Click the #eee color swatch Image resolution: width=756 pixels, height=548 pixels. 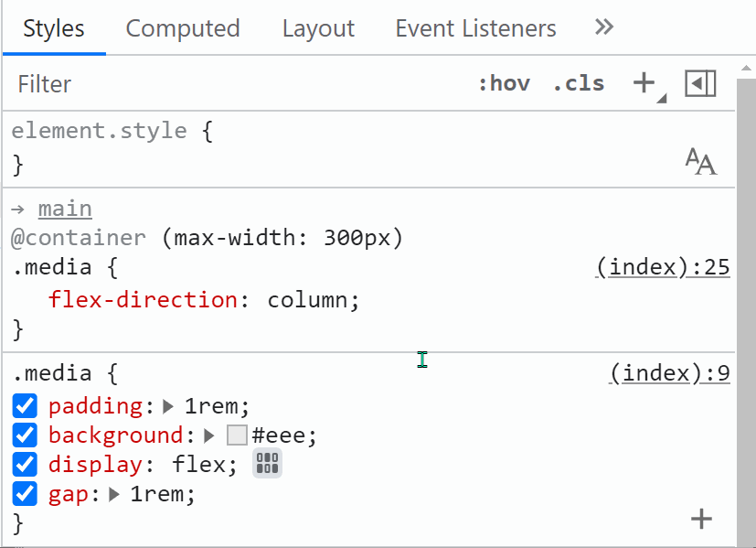pos(236,435)
